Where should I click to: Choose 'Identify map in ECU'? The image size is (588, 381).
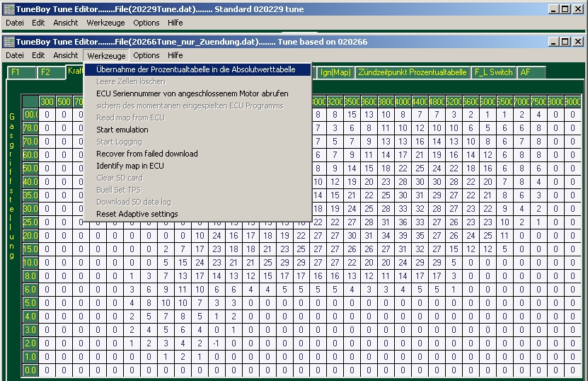(x=129, y=166)
